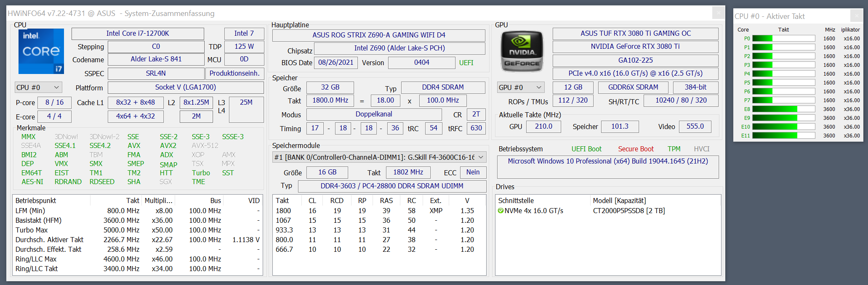868x285 pixels.
Task: Click the Doppelkanal mode field
Action: coord(374,114)
